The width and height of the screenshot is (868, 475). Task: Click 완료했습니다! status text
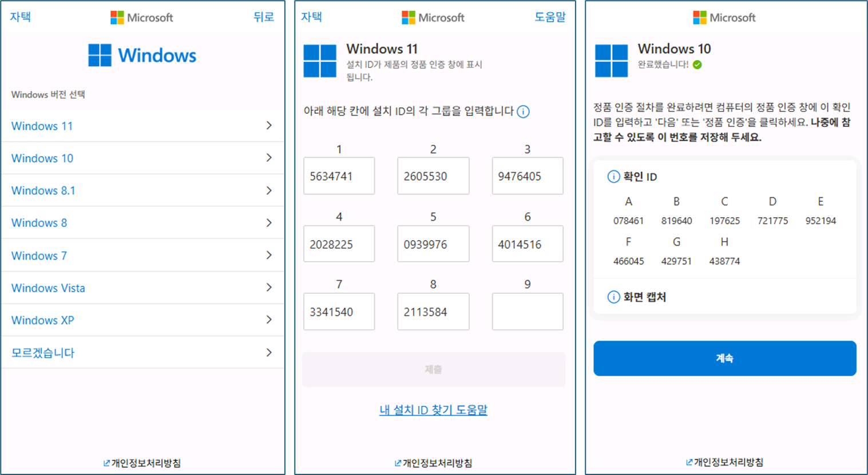(x=663, y=65)
